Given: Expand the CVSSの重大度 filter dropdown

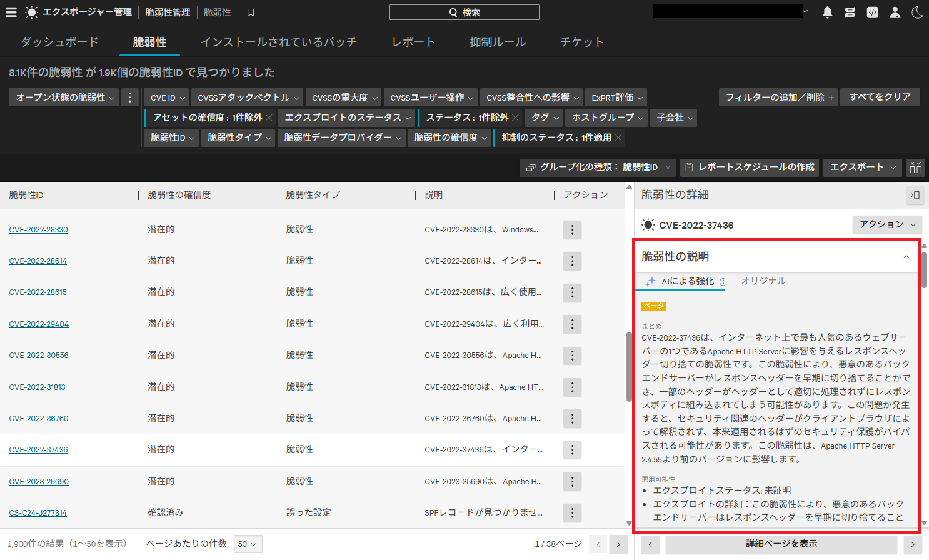Looking at the screenshot, I should [x=344, y=97].
